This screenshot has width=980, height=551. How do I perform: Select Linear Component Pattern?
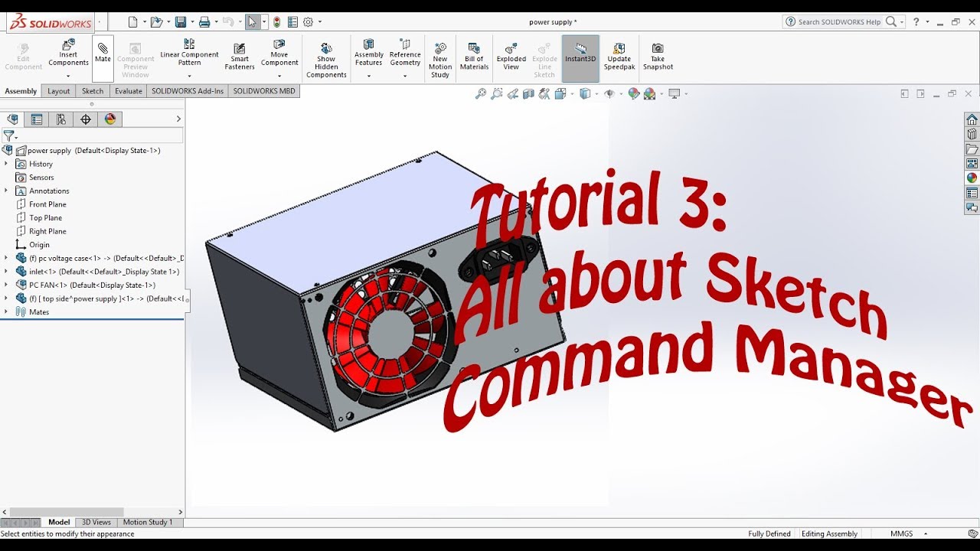(189, 54)
